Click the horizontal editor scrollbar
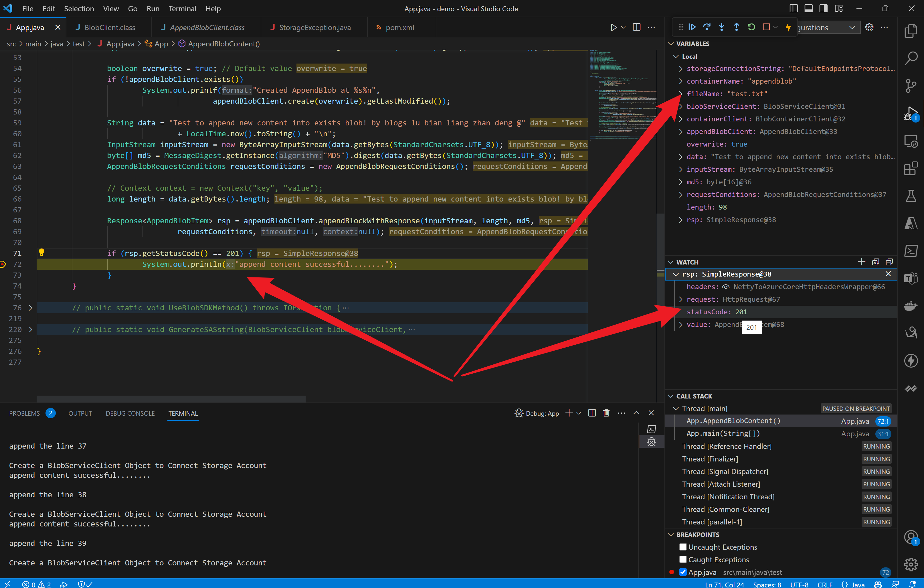This screenshot has height=588, width=924. [x=171, y=399]
